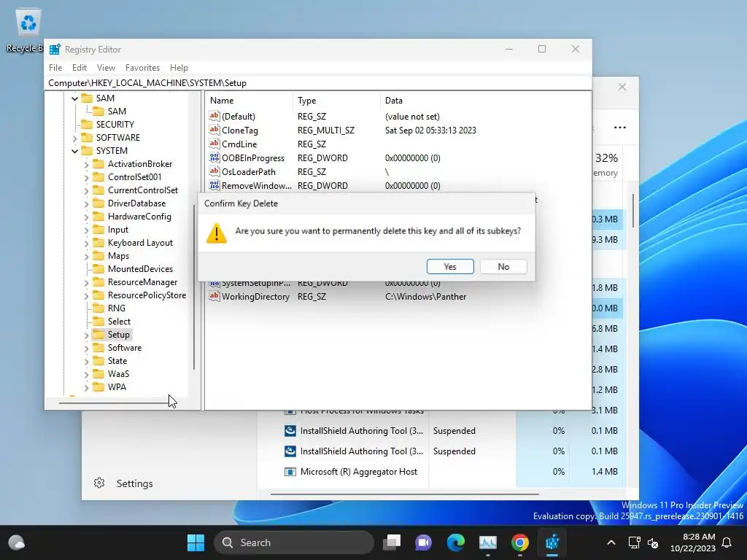Viewport: 747px width, 560px height.
Task: Expand the Keyboard Layout key
Action: click(86, 244)
